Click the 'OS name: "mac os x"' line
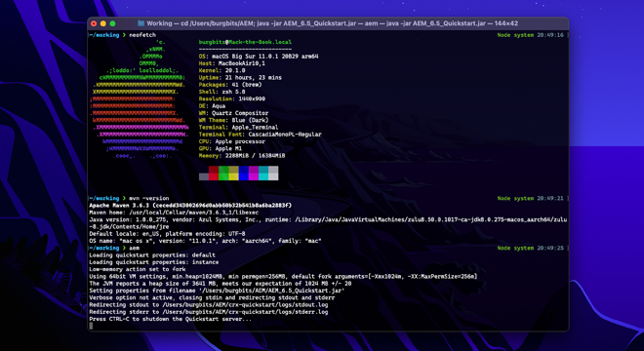 pyautogui.click(x=205, y=241)
